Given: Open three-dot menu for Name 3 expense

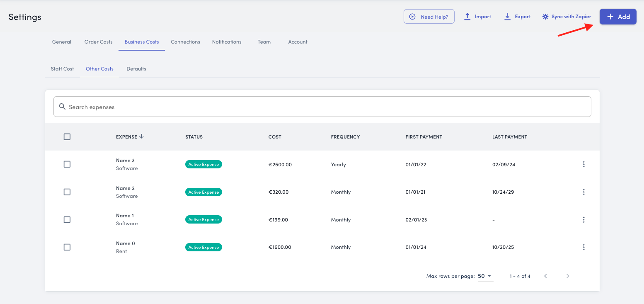Looking at the screenshot, I should click(583, 164).
